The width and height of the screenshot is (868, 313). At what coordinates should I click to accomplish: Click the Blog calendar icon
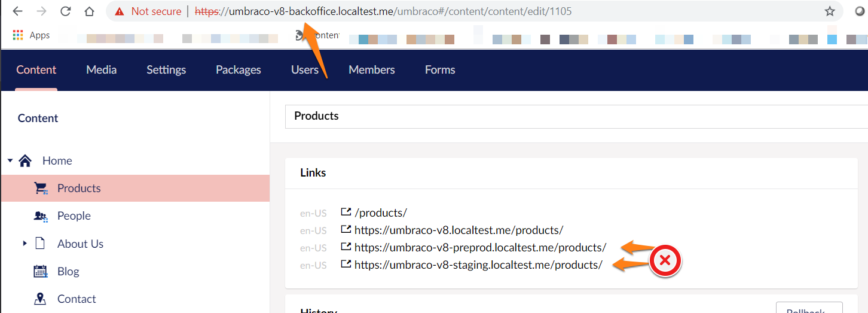pos(41,272)
